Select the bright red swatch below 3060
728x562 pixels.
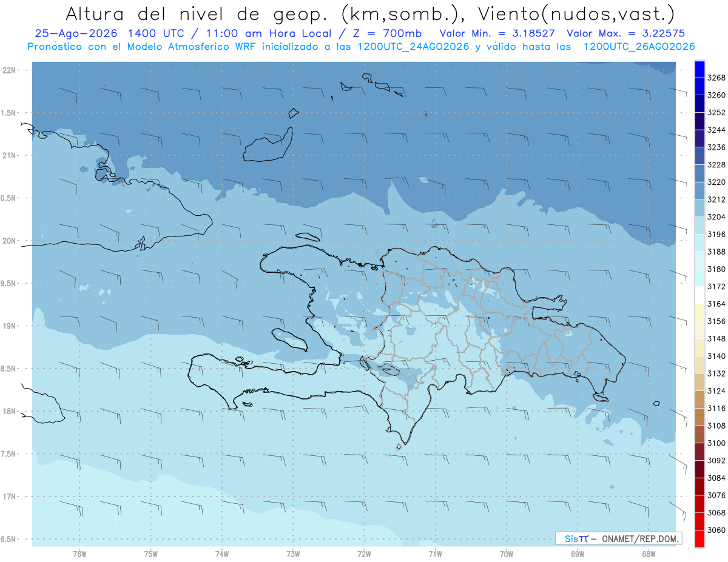(x=699, y=538)
